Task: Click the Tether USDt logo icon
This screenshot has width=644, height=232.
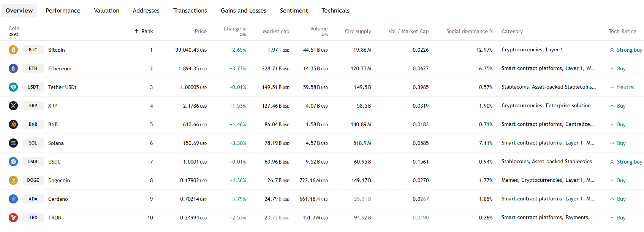Action: pos(13,87)
